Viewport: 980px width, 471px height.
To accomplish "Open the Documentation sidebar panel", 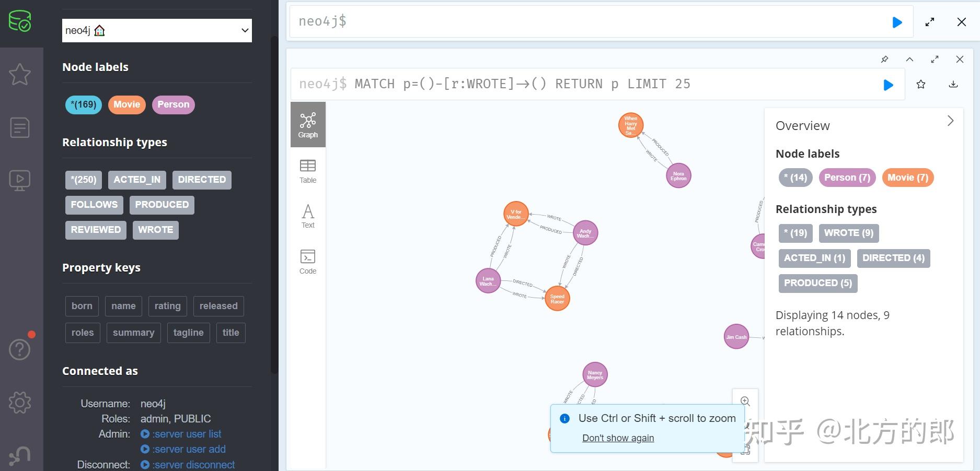I will (x=19, y=127).
